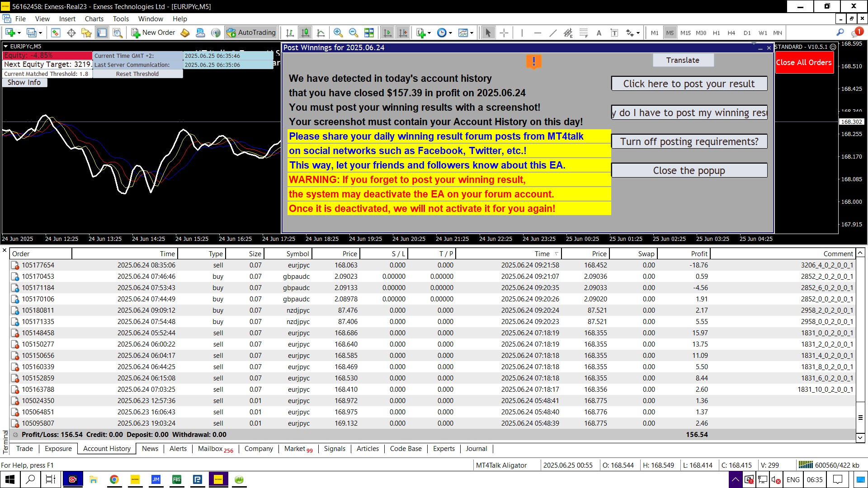Open the Market Watch window icon
Image resolution: width=868 pixels, height=488 pixels.
[x=56, y=33]
